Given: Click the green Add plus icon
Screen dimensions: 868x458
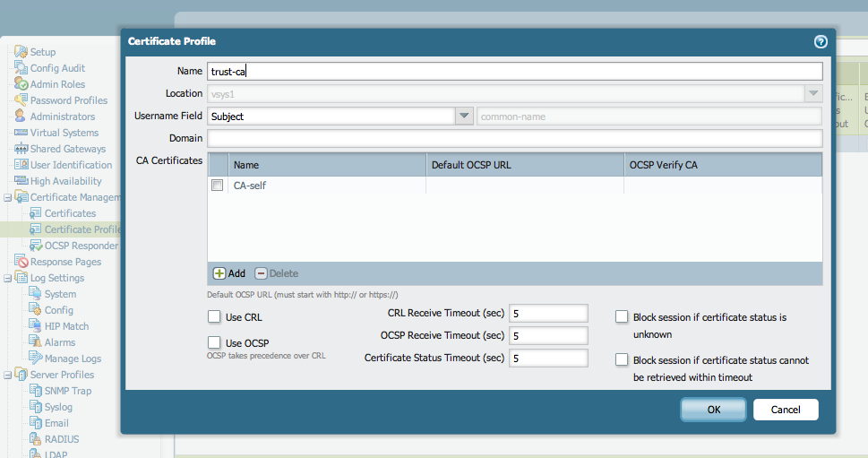Looking at the screenshot, I should 219,273.
